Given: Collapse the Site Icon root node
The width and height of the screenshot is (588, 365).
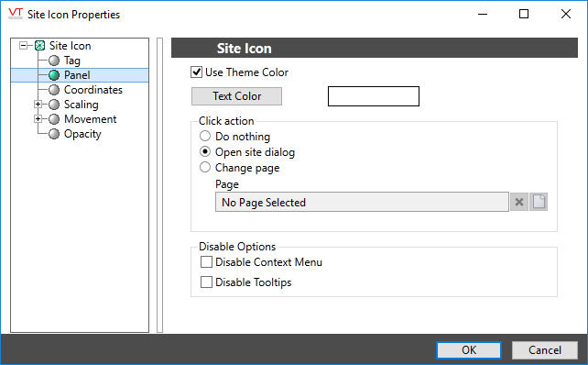Looking at the screenshot, I should coord(23,46).
